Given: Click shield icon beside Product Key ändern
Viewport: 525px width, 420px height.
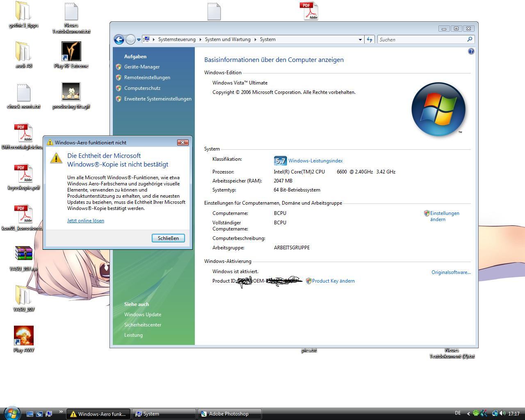Looking at the screenshot, I should 308,281.
